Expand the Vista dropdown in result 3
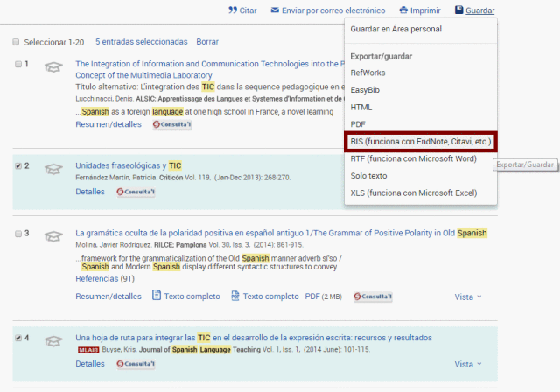Image resolution: width=560 pixels, height=392 pixels. [467, 297]
